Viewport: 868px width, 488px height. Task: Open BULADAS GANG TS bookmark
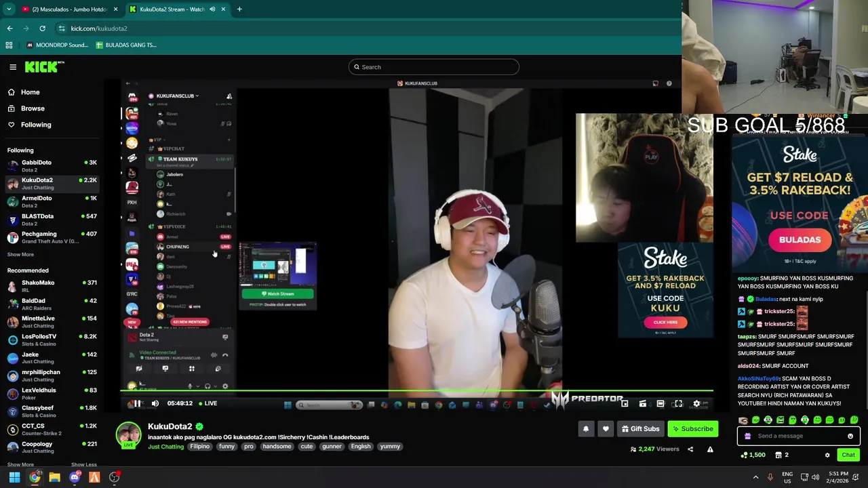pos(126,45)
